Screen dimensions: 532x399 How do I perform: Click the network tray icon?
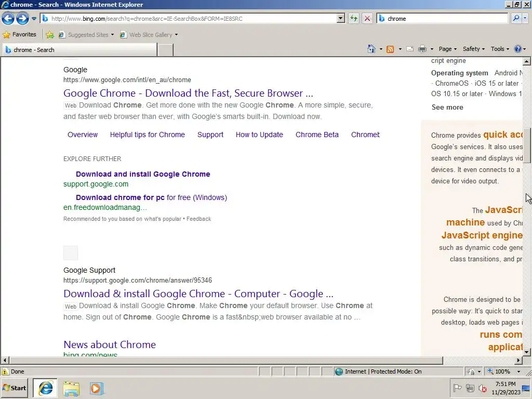point(470,388)
